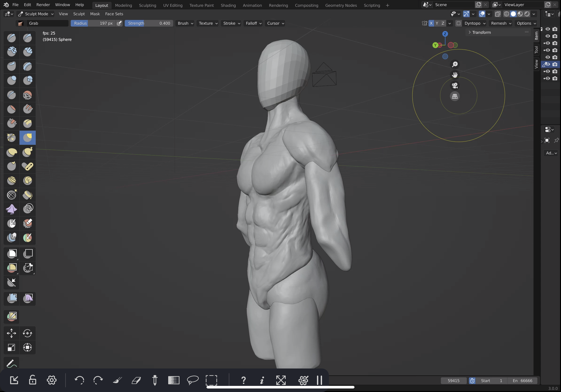The width and height of the screenshot is (561, 392).
Task: Click undo arrow in bottom touch bar
Action: click(x=79, y=380)
